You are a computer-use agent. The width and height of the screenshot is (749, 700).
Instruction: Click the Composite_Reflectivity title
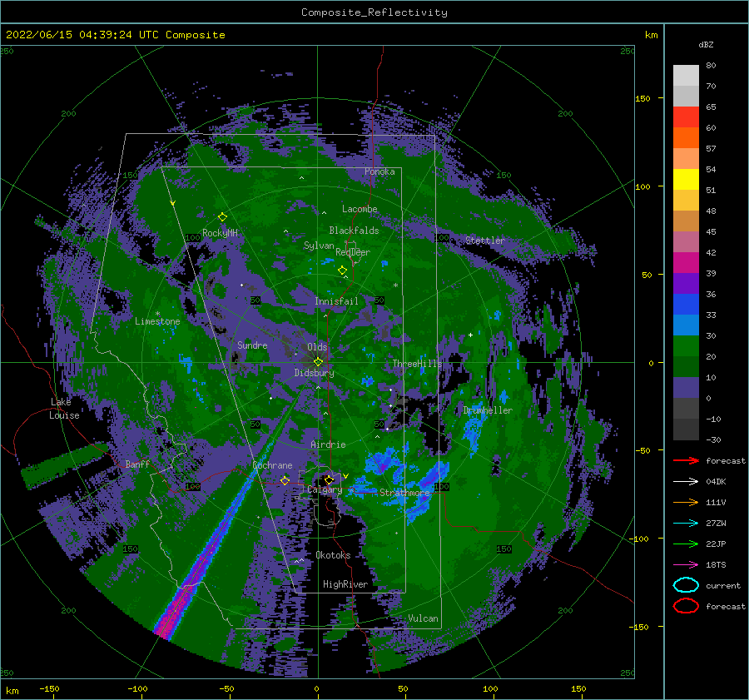(x=374, y=12)
